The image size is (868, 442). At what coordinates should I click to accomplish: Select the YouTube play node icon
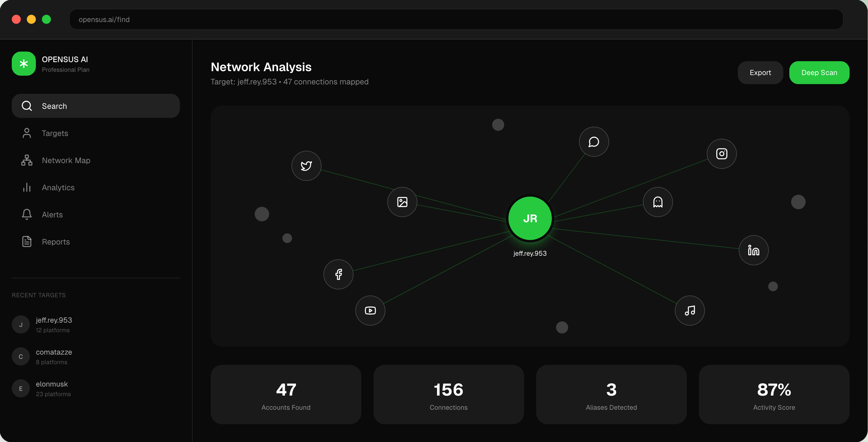coord(370,310)
